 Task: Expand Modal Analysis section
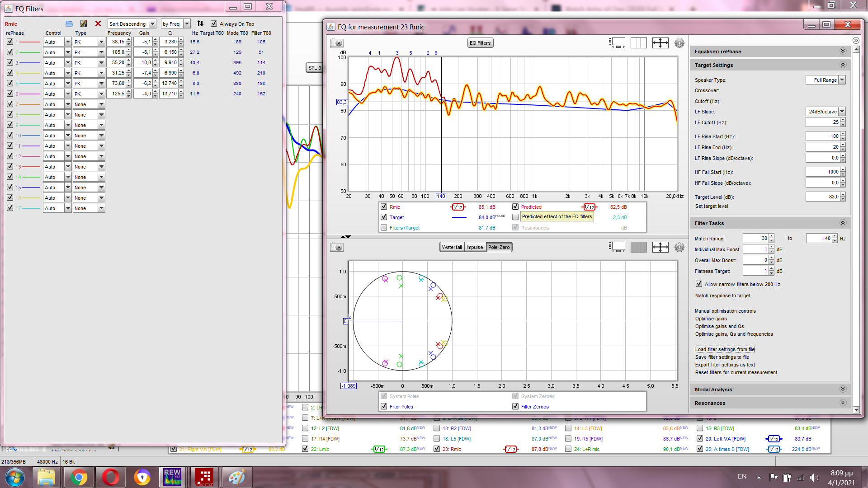click(843, 389)
